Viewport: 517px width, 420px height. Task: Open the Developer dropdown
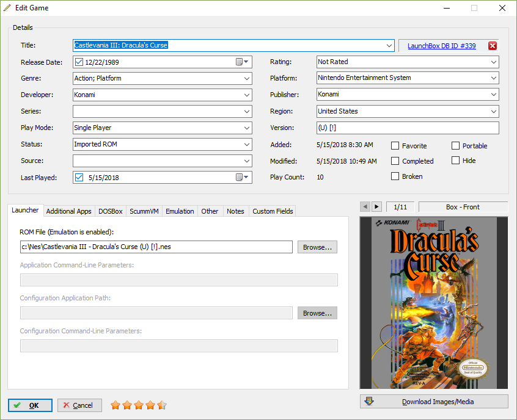(x=247, y=95)
